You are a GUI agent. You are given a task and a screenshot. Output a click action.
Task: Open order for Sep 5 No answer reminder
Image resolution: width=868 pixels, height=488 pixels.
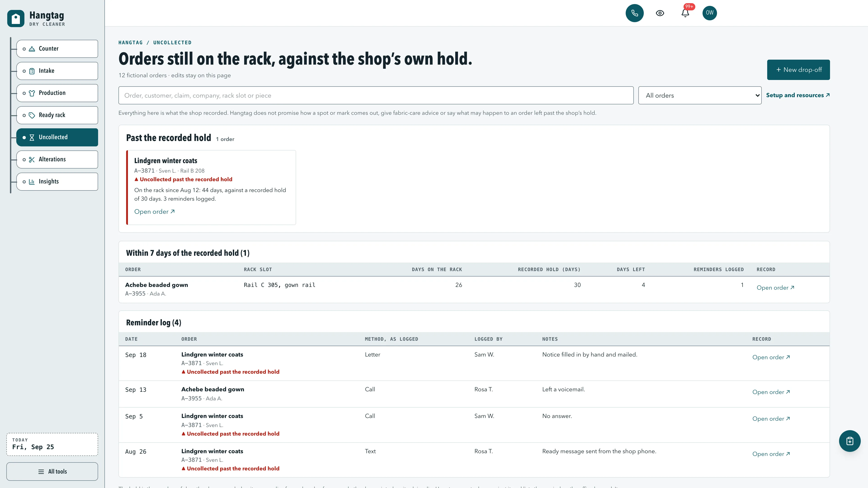click(x=771, y=419)
